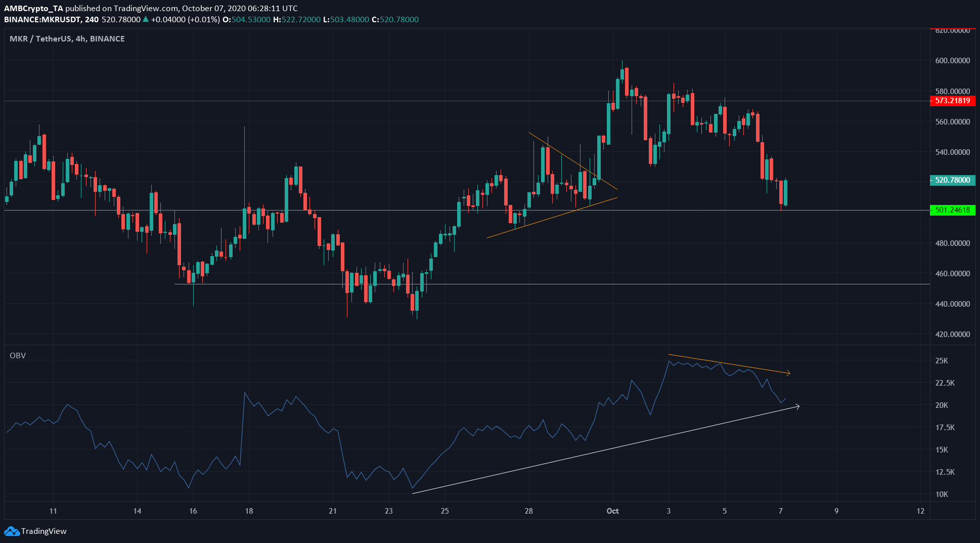Click the 420.00000 price axis label
980x543 pixels.
pos(953,335)
